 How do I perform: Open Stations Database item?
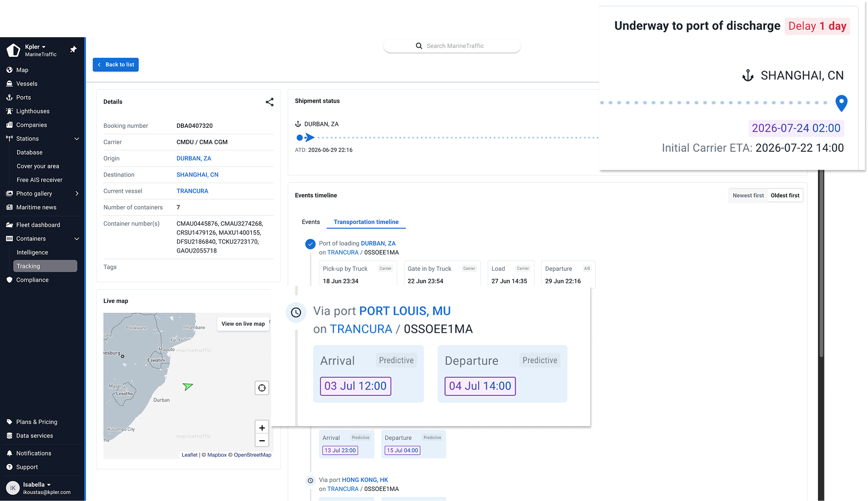click(29, 152)
